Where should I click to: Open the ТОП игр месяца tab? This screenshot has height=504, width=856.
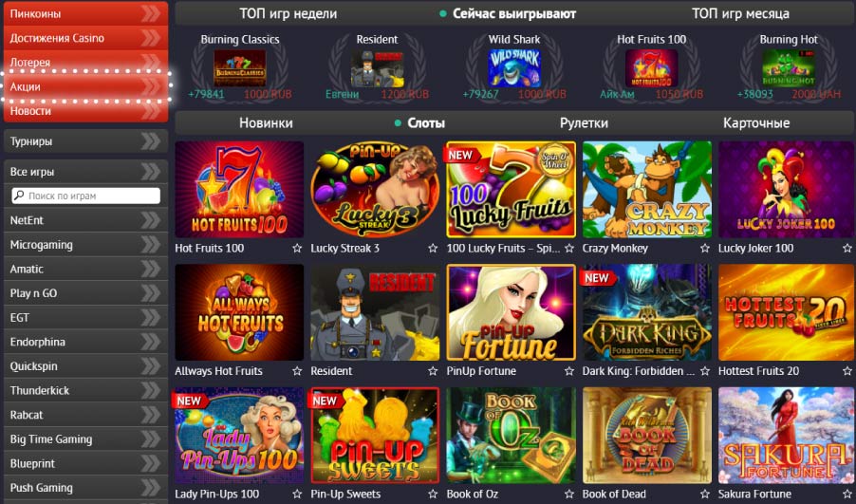coord(740,13)
